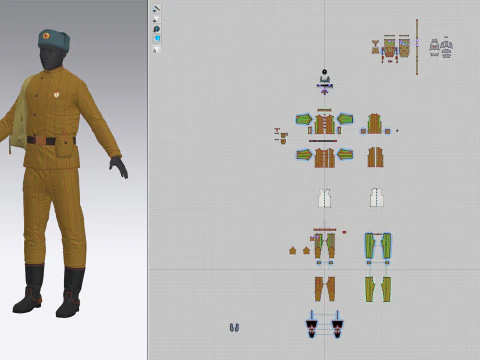
Task: Select the small red piece beside the waistband
Action: [x=344, y=232]
